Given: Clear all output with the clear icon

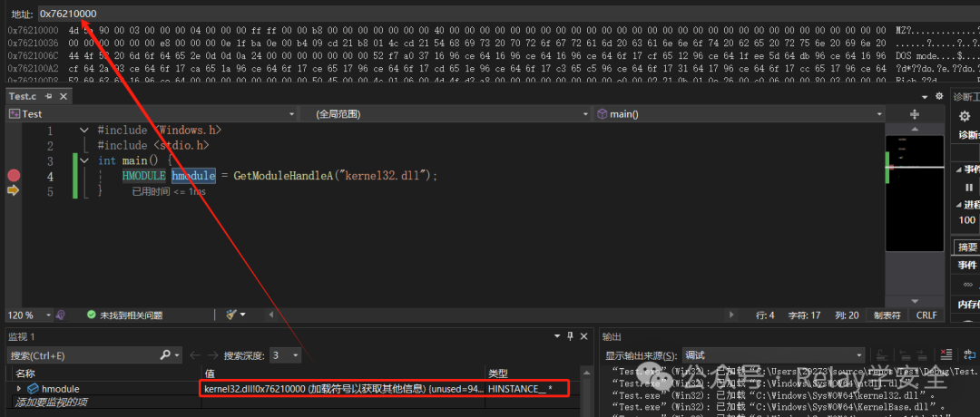Looking at the screenshot, I should tap(946, 354).
